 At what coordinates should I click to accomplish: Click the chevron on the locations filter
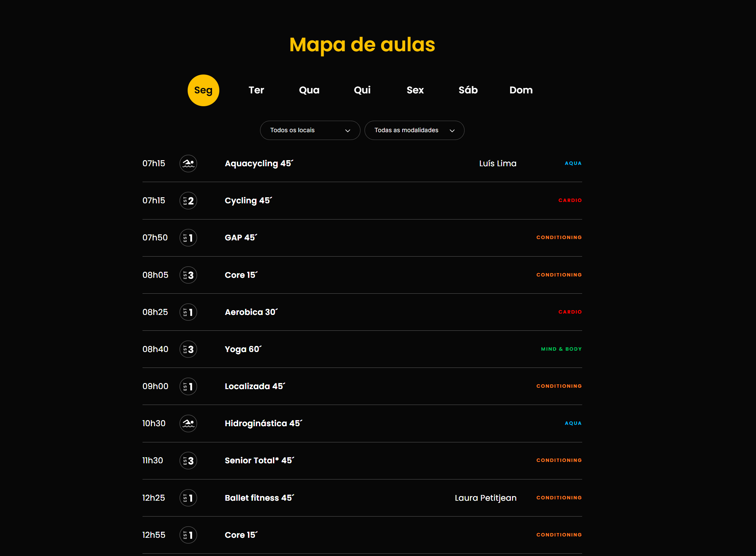coord(347,130)
